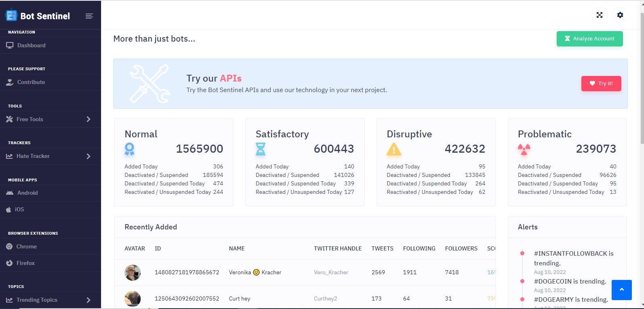Click the 'Try our APIs' banner title
Image resolution: width=644 pixels, height=309 pixels.
point(214,78)
